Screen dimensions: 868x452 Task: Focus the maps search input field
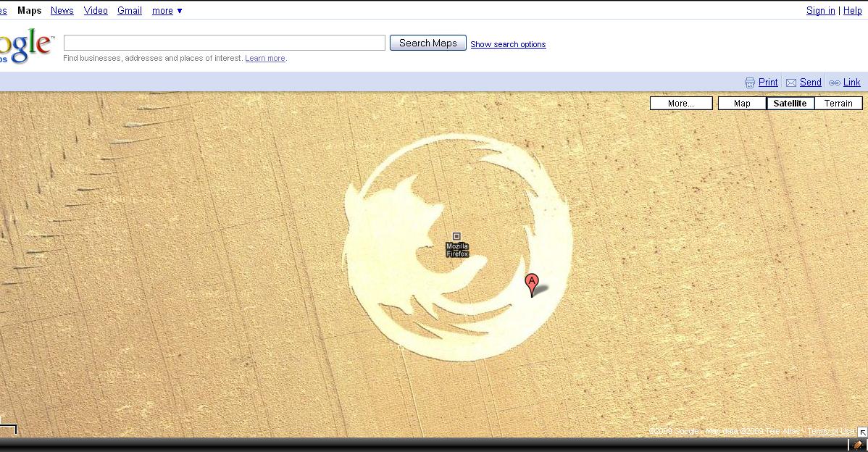point(224,43)
